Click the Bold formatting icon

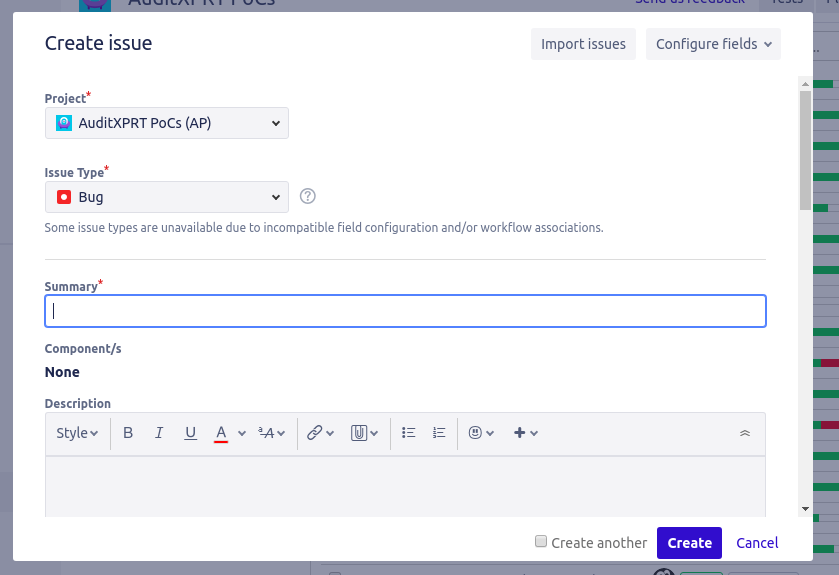click(x=128, y=433)
